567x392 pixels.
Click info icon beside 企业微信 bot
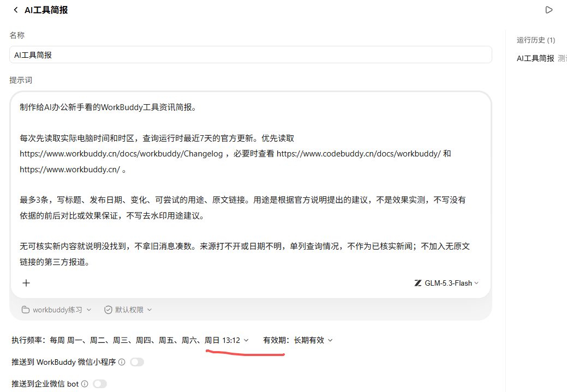pyautogui.click(x=85, y=384)
